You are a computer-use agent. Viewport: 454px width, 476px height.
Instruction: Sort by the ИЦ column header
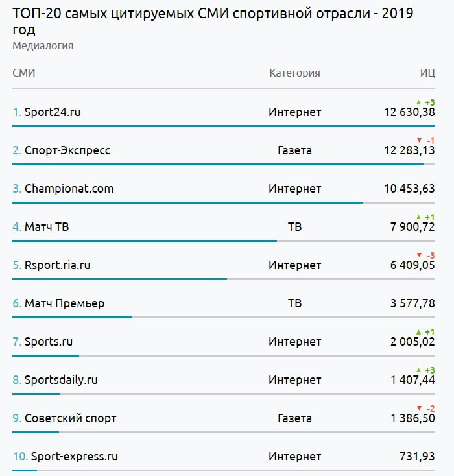click(x=427, y=73)
